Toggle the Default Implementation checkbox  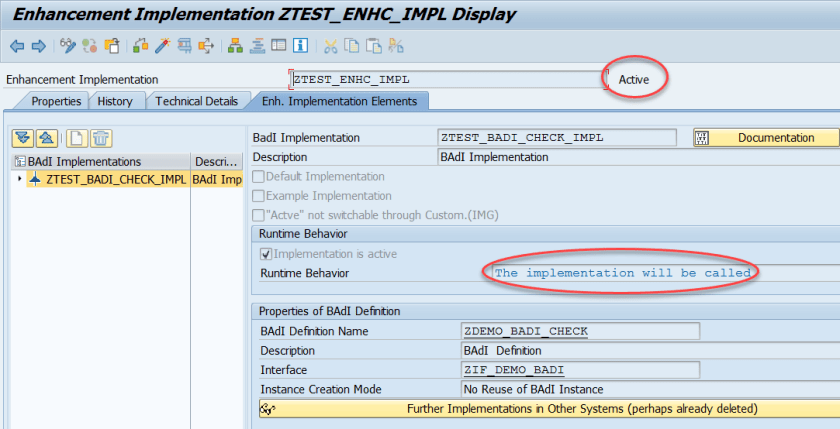coord(258,176)
